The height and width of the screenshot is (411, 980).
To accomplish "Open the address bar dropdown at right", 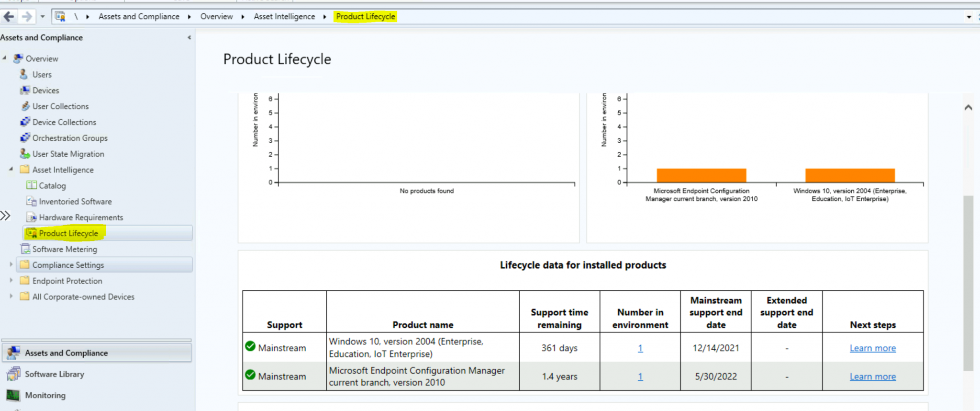I will point(969,17).
